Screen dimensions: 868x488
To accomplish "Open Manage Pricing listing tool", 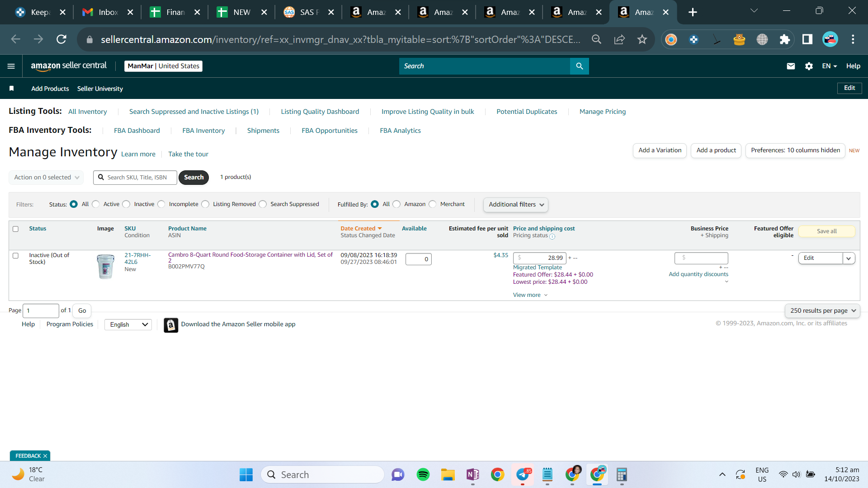I will click(x=603, y=112).
